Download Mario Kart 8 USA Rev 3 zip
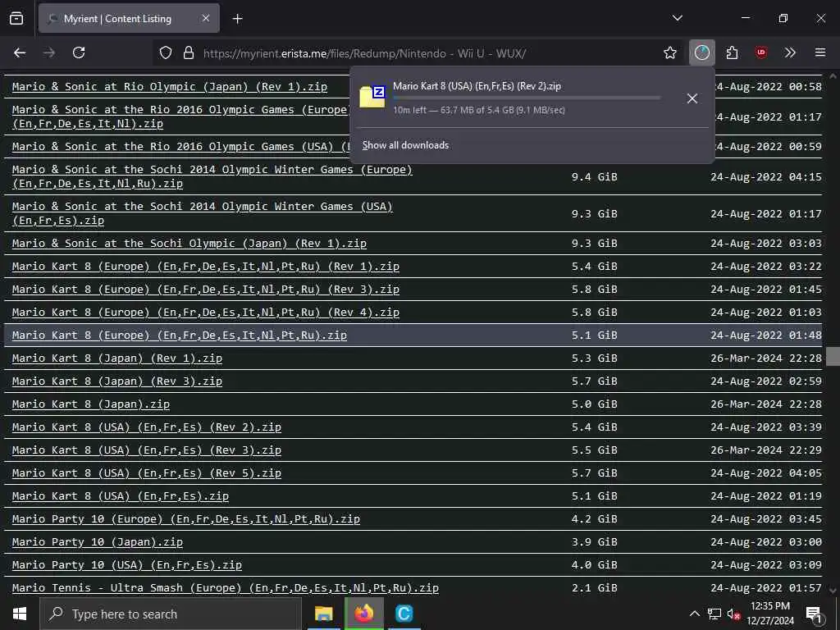Viewport: 840px width, 630px height. pos(146,450)
